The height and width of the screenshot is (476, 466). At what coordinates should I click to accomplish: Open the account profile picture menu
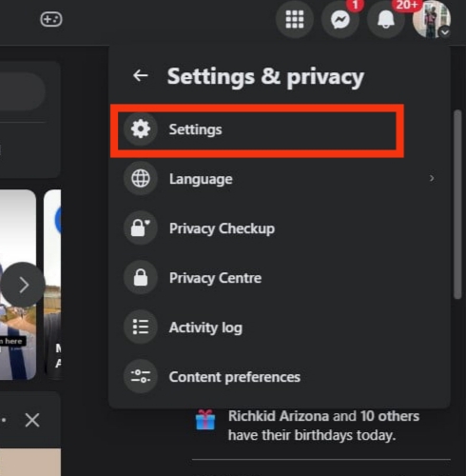(x=432, y=19)
